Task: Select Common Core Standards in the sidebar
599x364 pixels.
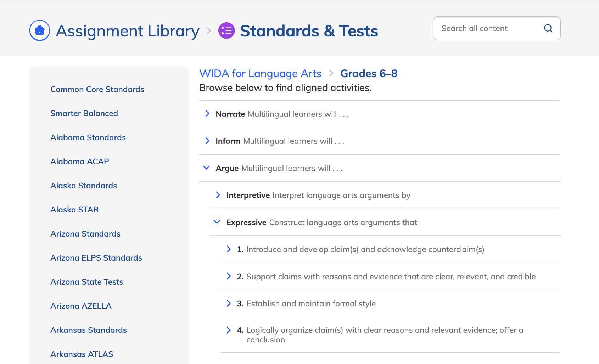Action: tap(97, 89)
